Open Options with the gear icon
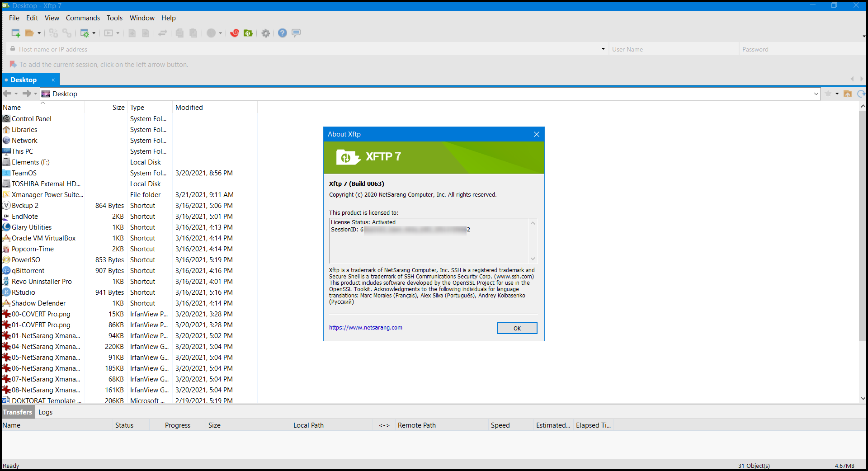Viewport: 868px width, 471px height. coord(266,33)
